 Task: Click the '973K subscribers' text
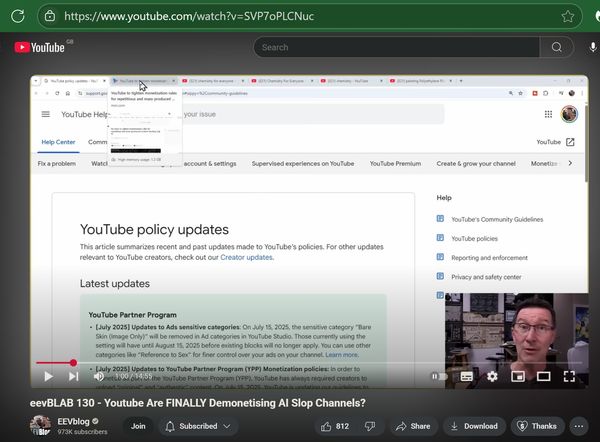click(82, 432)
